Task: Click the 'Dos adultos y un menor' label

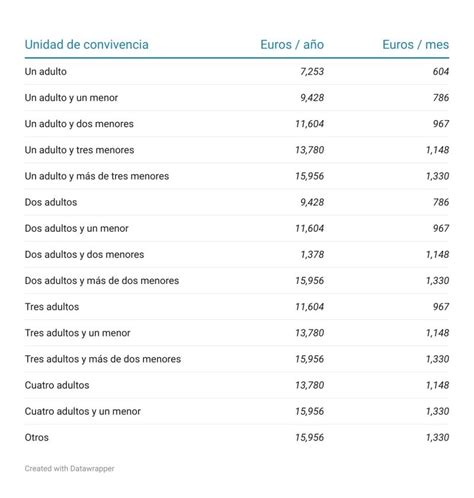Action: (x=76, y=228)
